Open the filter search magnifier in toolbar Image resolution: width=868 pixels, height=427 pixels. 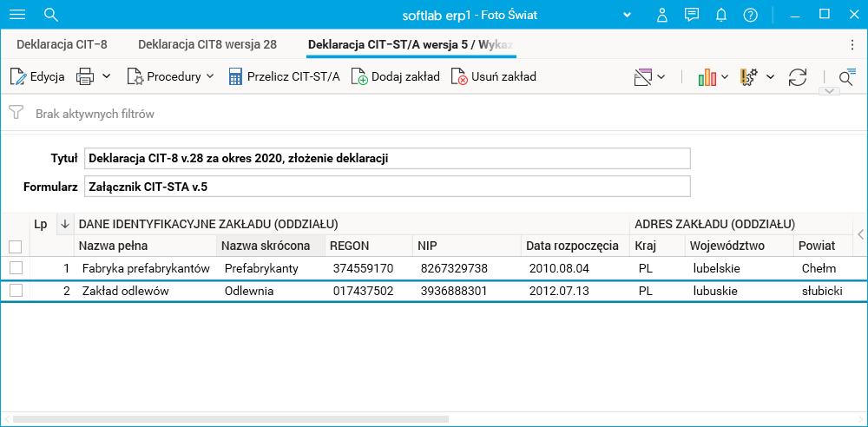coord(847,77)
